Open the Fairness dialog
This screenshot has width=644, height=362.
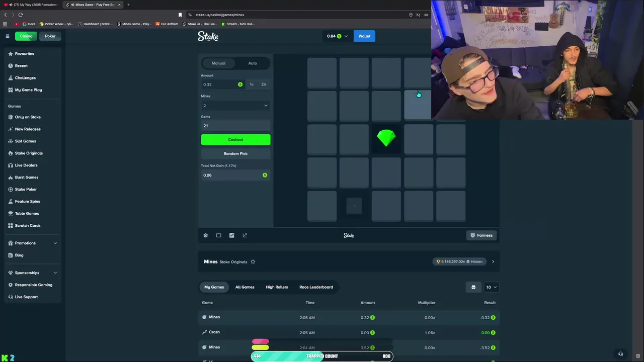point(481,235)
